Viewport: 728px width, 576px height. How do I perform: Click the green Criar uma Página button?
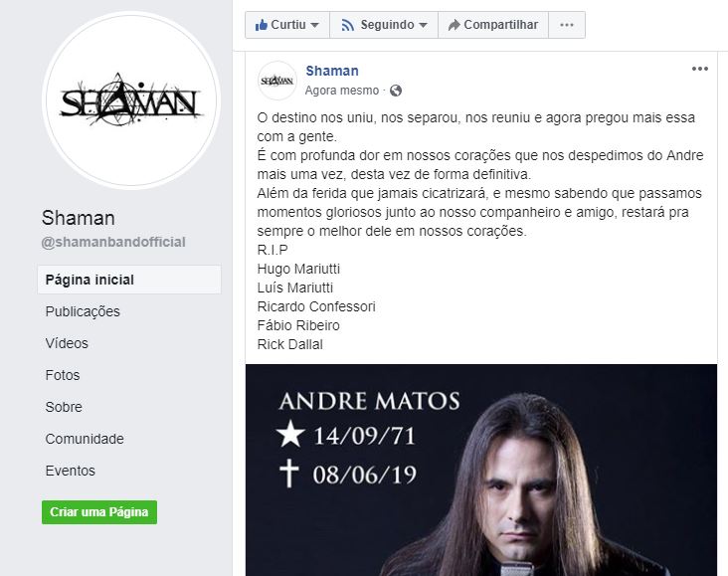[99, 512]
